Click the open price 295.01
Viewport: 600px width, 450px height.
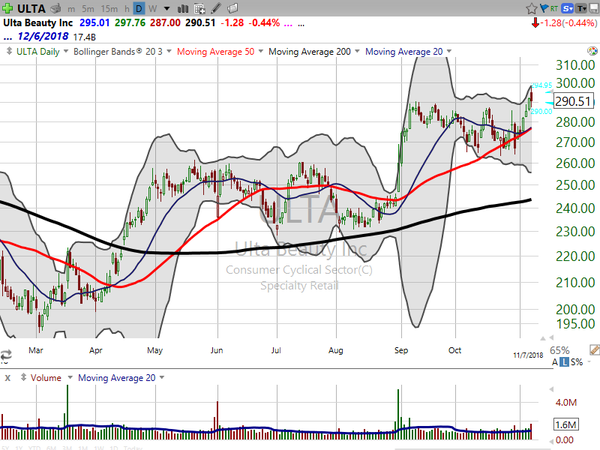click(95, 23)
